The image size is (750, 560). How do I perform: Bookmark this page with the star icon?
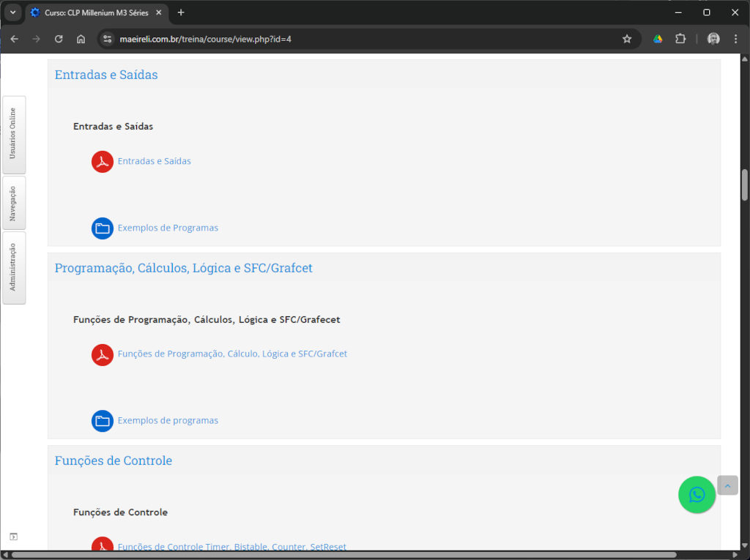627,40
